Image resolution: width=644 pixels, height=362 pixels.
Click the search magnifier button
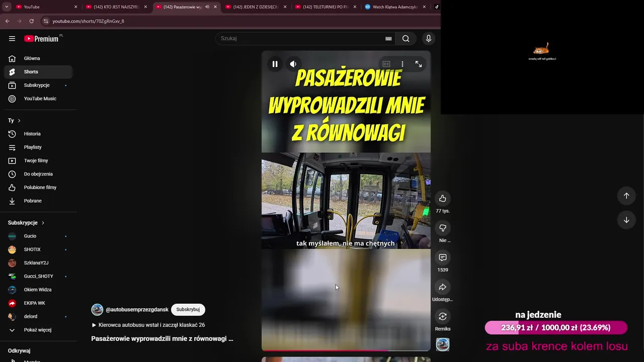click(406, 39)
